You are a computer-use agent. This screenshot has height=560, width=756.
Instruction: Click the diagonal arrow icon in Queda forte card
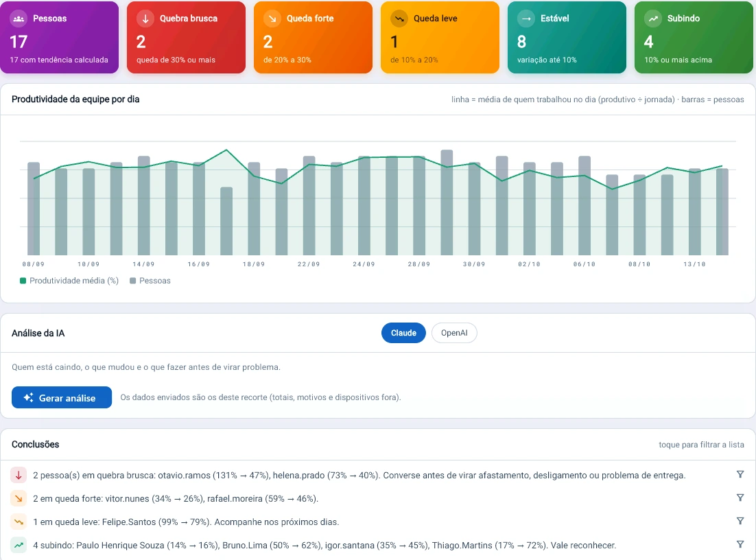272,19
